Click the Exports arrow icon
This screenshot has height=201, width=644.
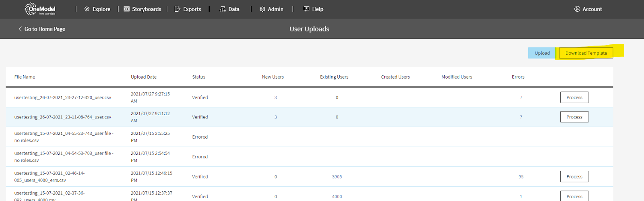[x=178, y=9]
